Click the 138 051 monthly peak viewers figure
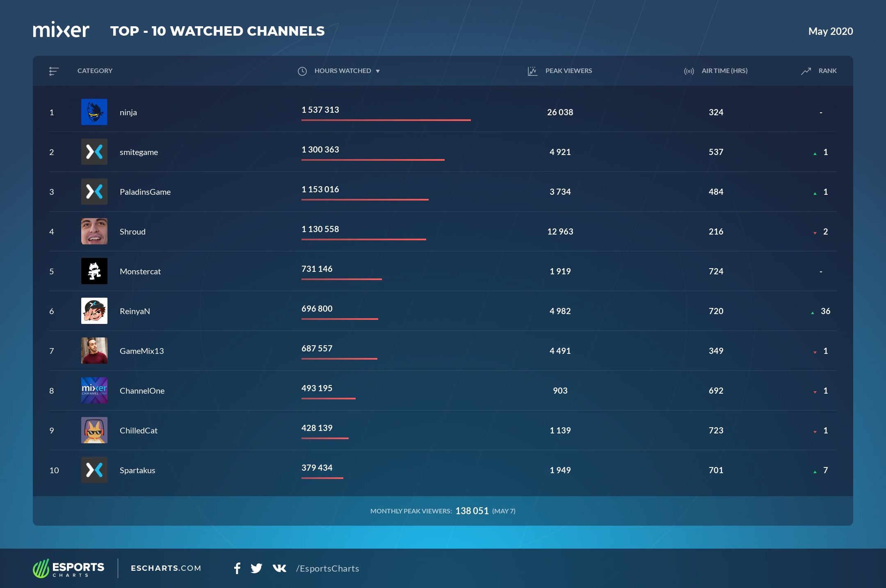Screen dimensions: 886x588 pos(472,511)
